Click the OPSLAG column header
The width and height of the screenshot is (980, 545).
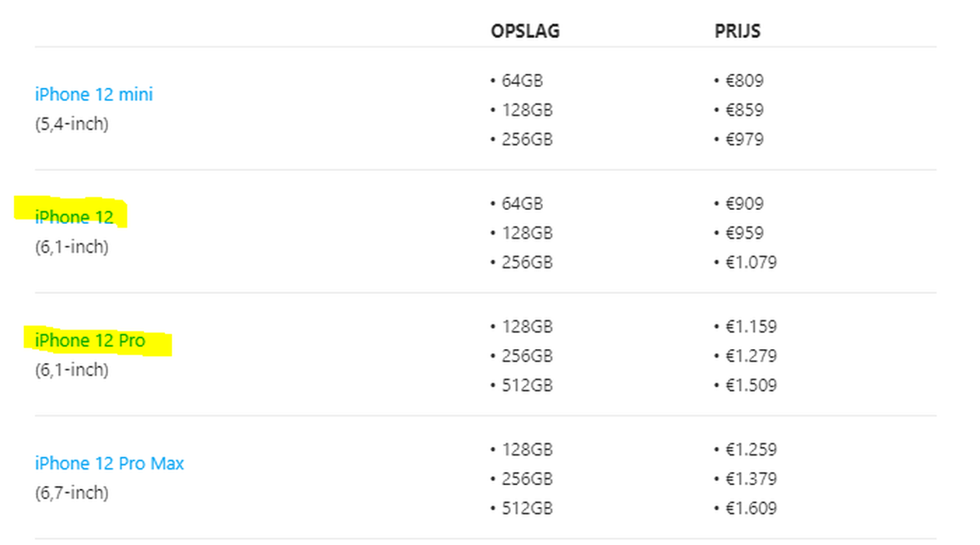[525, 31]
